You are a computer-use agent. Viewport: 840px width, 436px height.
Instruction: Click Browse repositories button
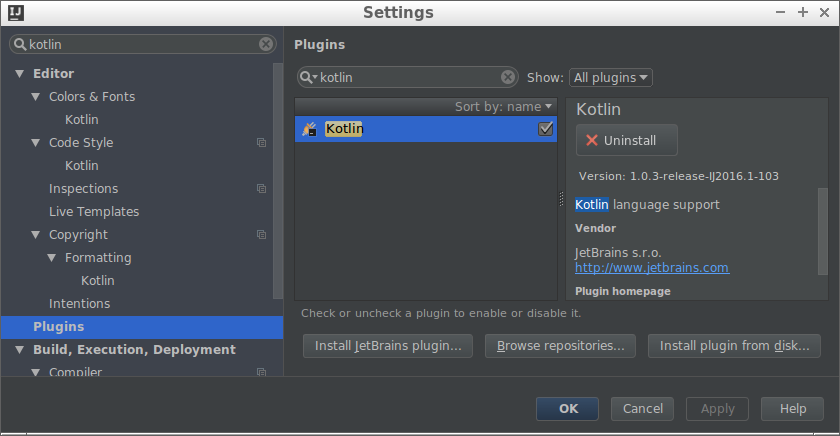pos(560,346)
